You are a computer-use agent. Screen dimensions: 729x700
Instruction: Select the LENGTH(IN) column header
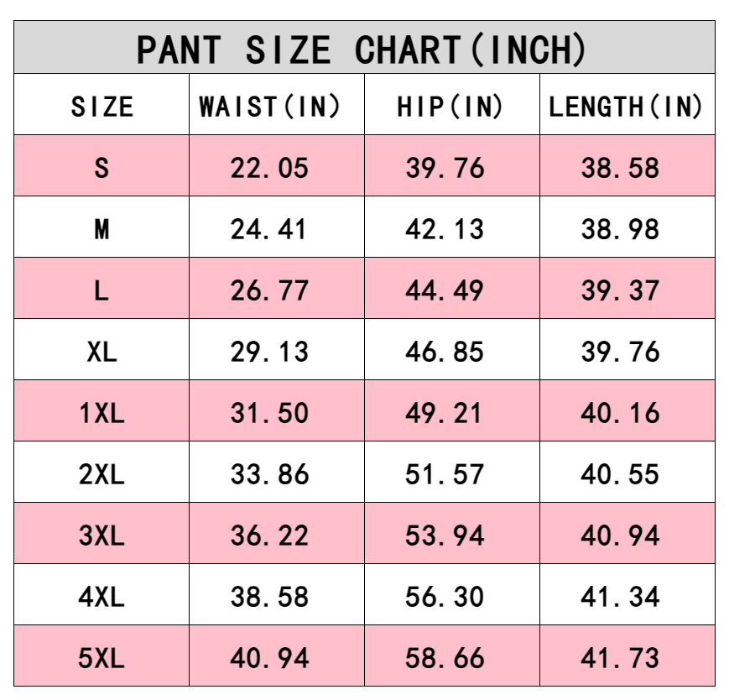[625, 107]
